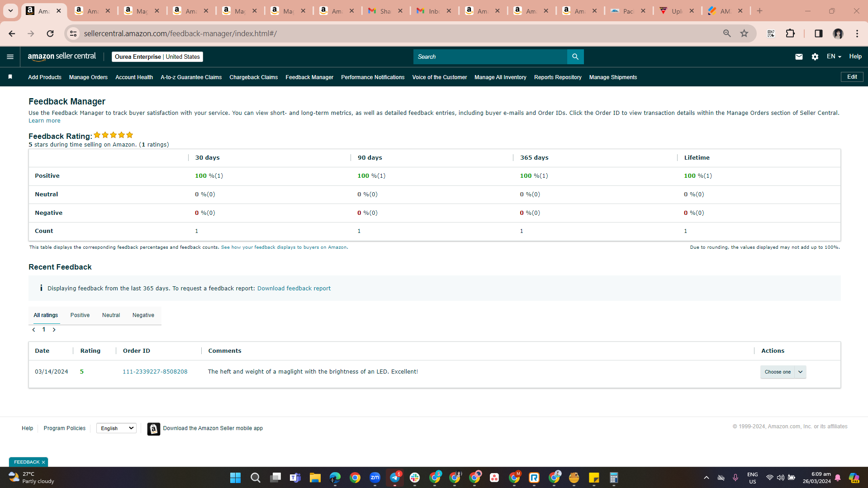The height and width of the screenshot is (488, 868).
Task: Select the All ratings tab
Action: point(46,315)
